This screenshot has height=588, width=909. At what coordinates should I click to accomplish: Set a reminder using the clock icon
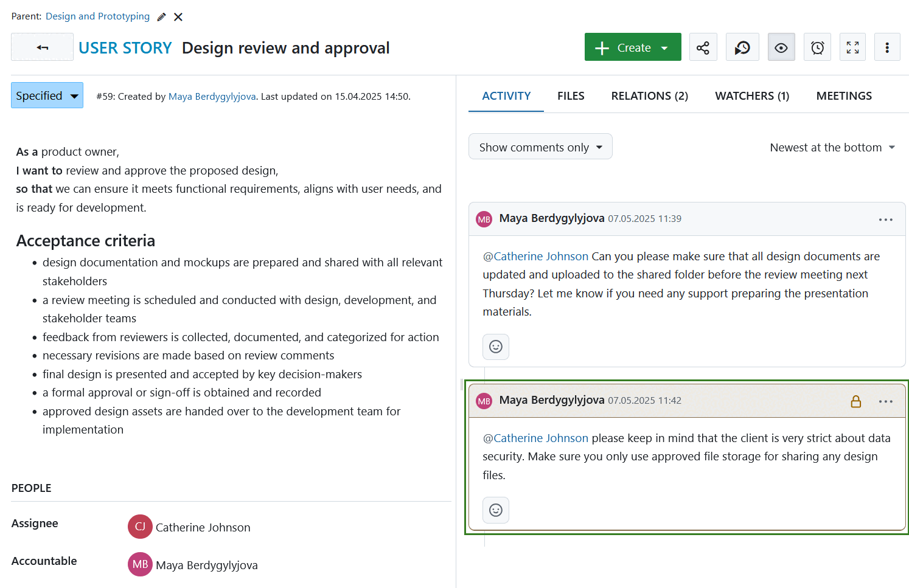click(x=817, y=47)
